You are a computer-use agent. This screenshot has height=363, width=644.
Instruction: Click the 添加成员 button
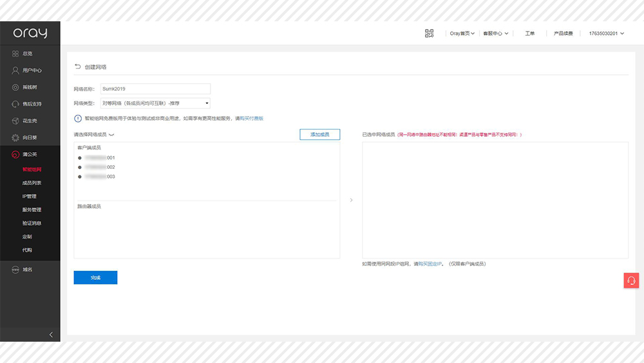319,134
